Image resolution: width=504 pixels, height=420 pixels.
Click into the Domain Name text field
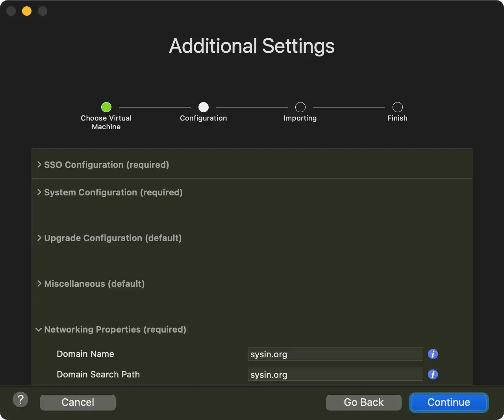coord(335,354)
